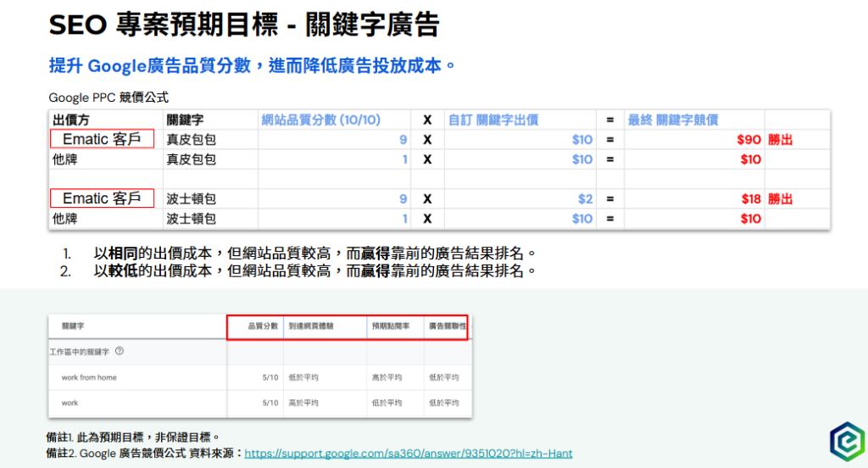
Task: Click the Ematic 客戶 box in 真皮包包 row
Action: tap(102, 139)
